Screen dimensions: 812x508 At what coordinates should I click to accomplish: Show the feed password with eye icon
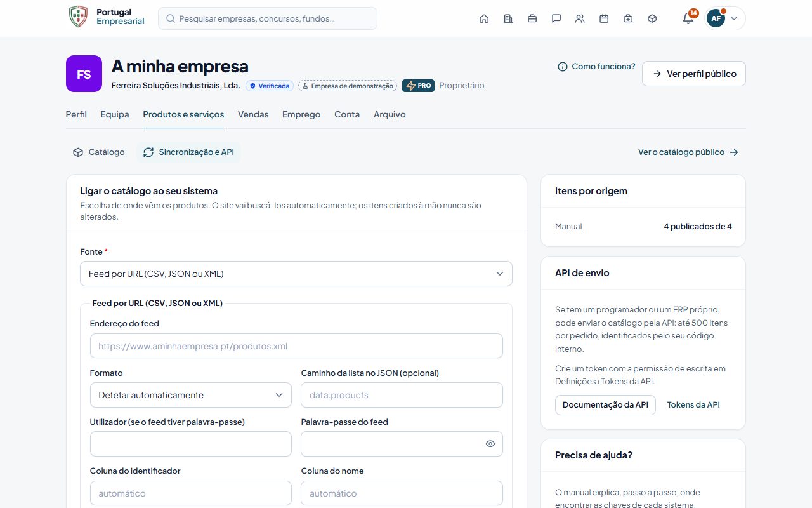coord(490,444)
